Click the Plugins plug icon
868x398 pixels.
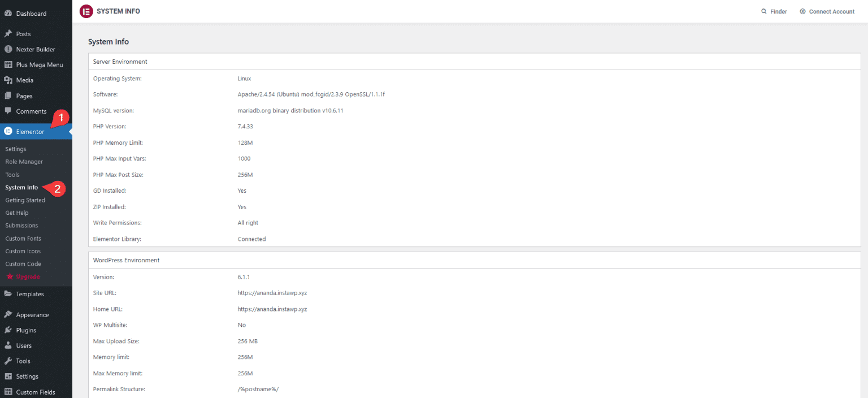coord(8,330)
